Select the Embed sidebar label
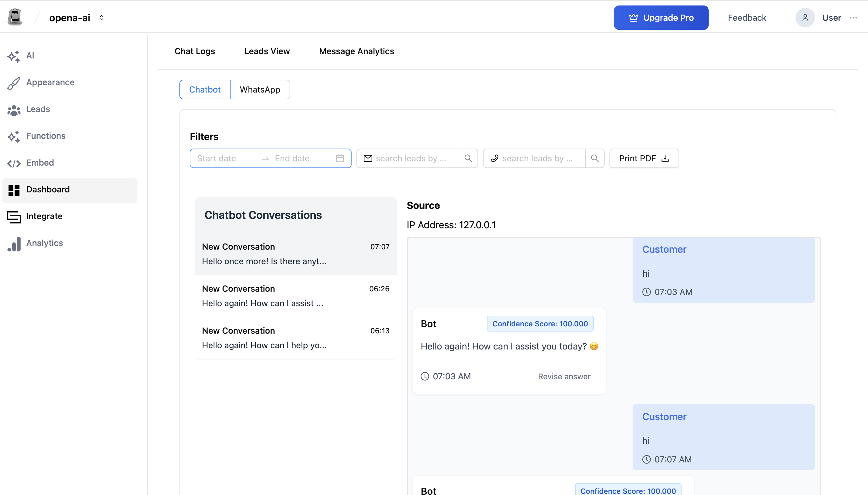Image resolution: width=868 pixels, height=495 pixels. [x=40, y=163]
